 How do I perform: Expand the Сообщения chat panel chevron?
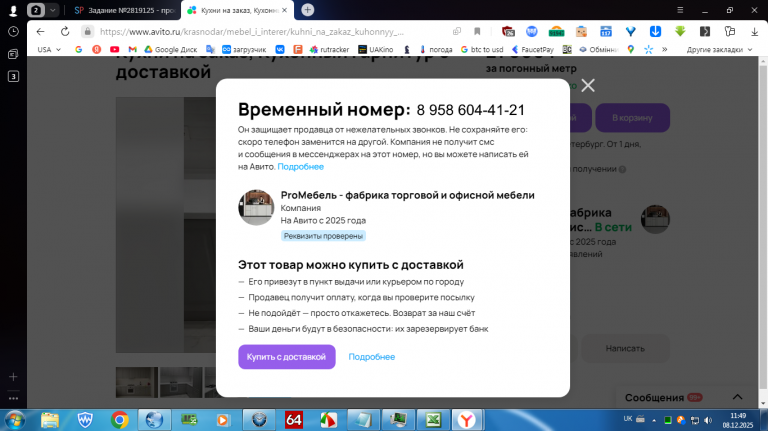coord(738,397)
